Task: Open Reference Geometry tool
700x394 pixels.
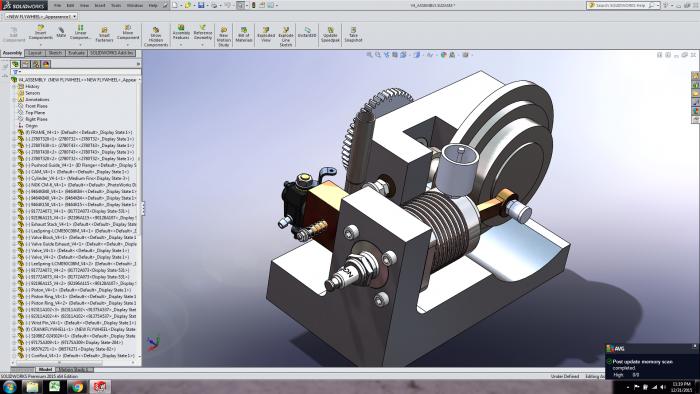Action: (x=203, y=32)
